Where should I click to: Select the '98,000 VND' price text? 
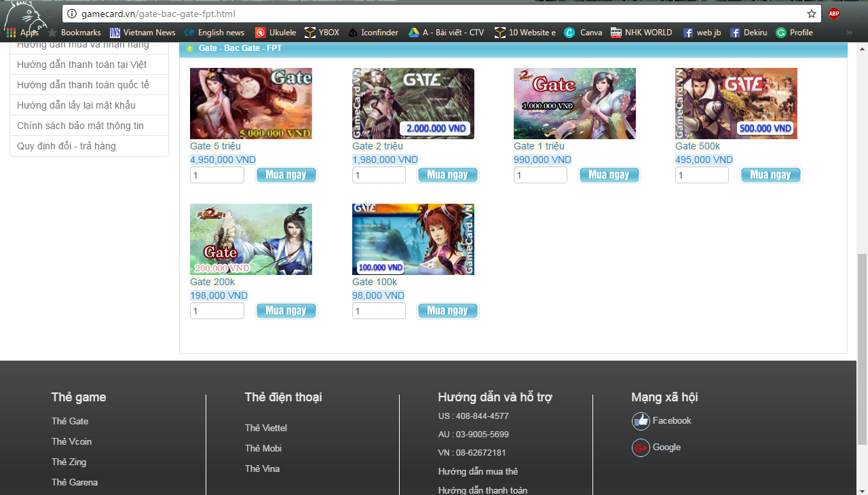(x=378, y=295)
